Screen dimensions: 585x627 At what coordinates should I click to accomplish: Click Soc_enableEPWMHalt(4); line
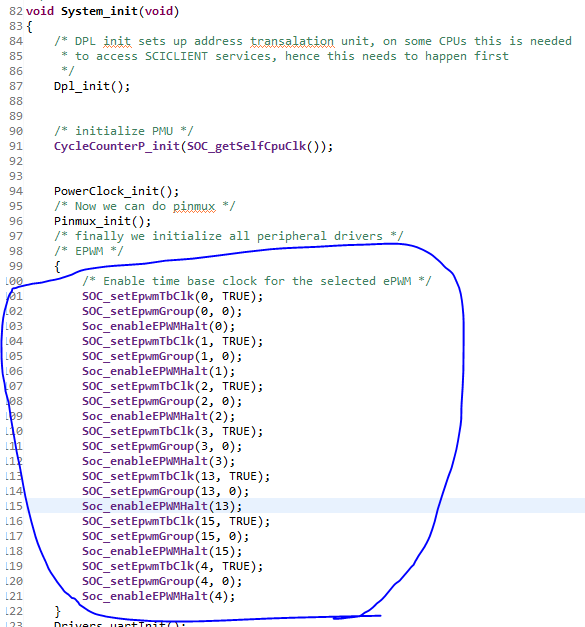159,596
